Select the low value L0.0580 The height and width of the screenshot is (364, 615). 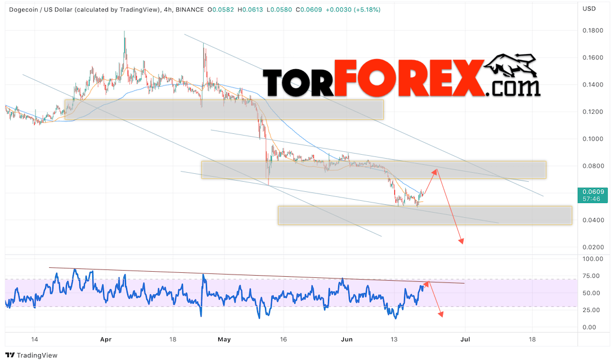(279, 10)
